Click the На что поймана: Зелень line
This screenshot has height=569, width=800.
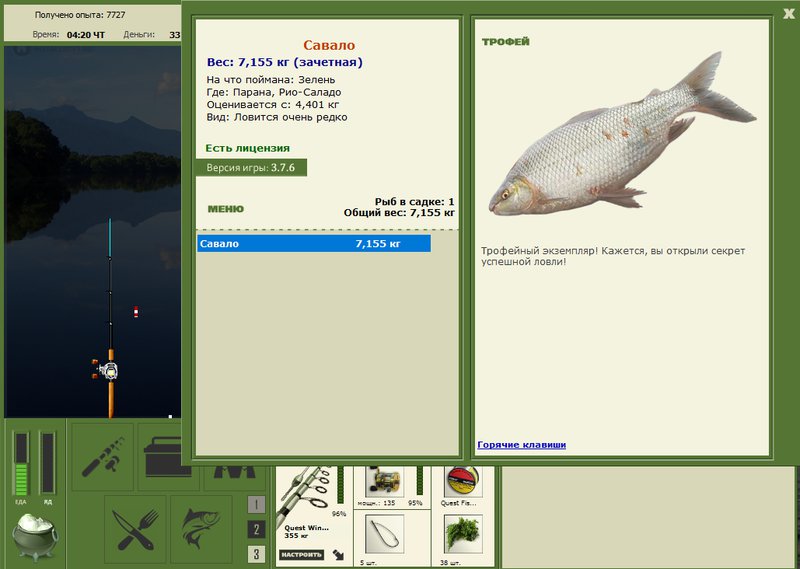[x=271, y=80]
